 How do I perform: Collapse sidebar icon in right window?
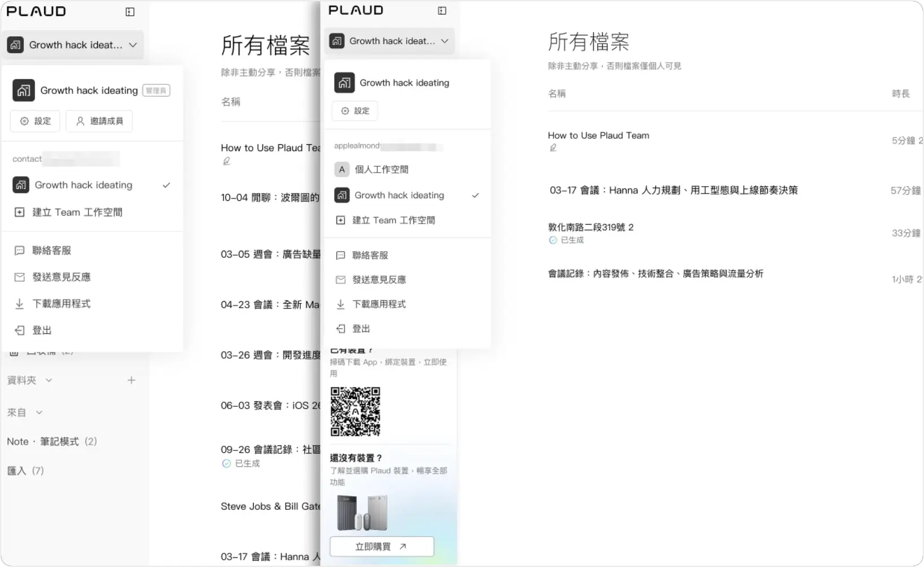[442, 11]
